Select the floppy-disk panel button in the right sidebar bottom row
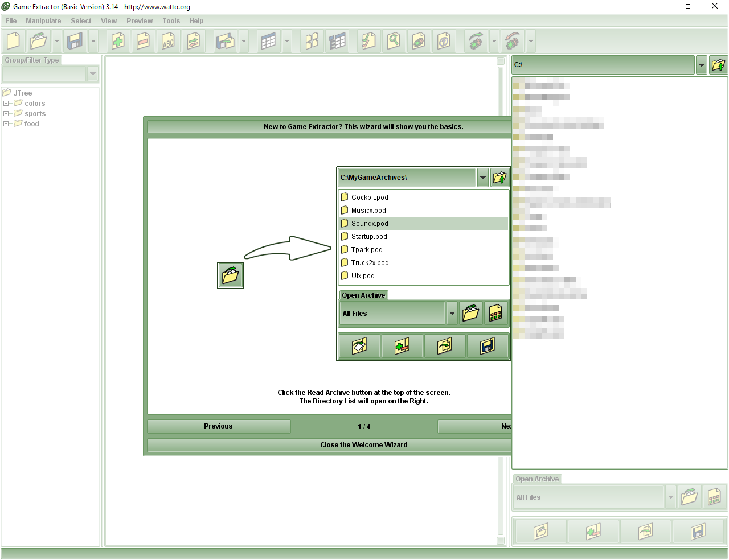This screenshot has height=560, width=729. pos(698,532)
